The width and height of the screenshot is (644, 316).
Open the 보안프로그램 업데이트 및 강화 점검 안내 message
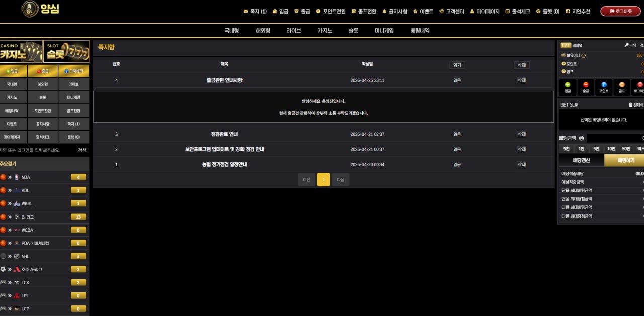click(x=224, y=149)
